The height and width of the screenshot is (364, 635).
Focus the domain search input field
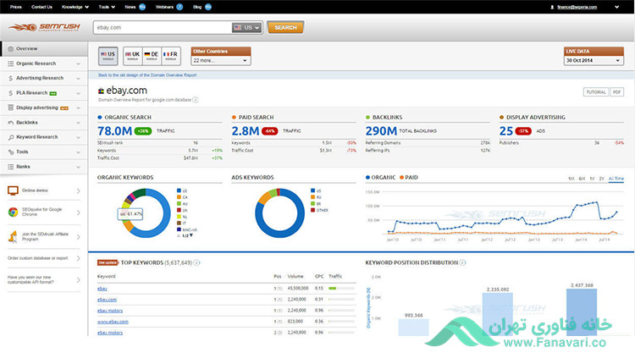tap(162, 28)
